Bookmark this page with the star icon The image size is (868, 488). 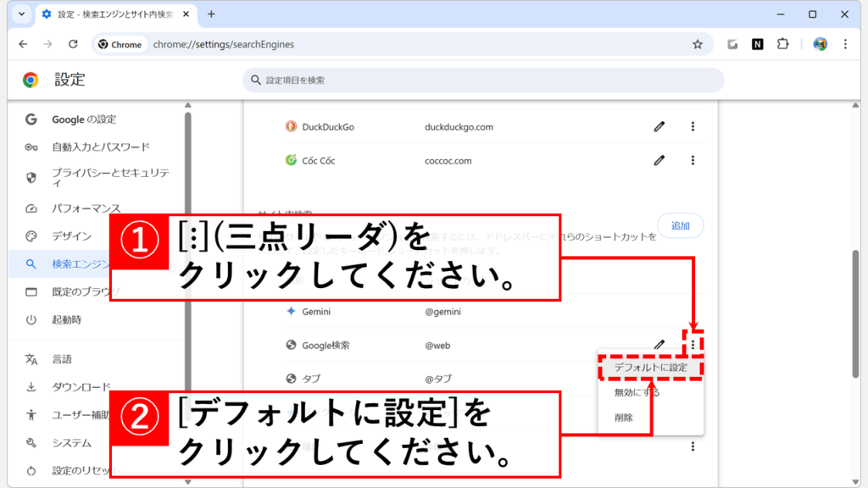point(698,44)
